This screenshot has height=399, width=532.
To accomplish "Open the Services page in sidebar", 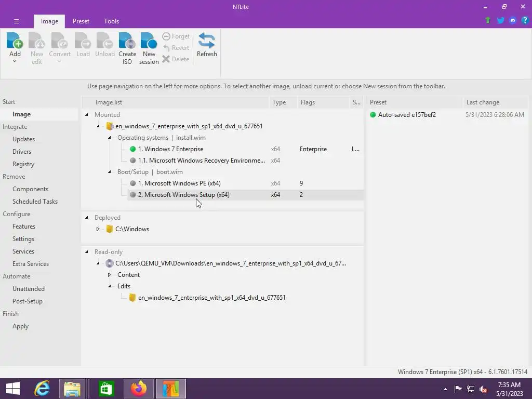I will (x=23, y=251).
